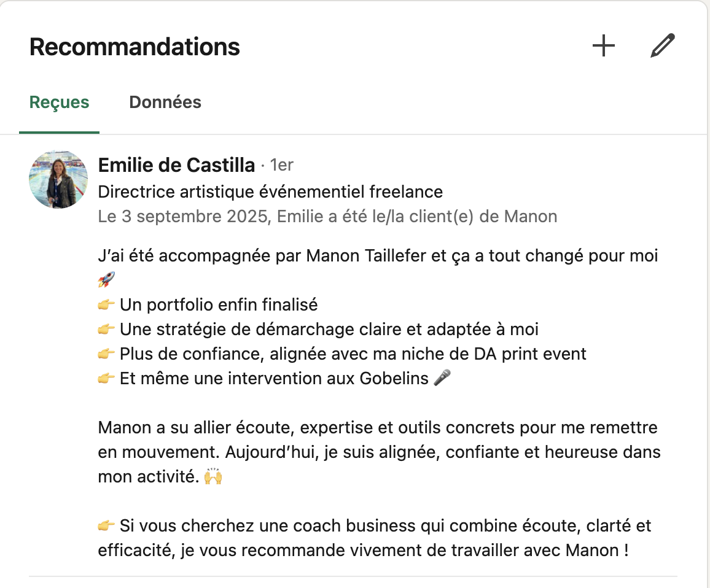Open Emilie de Castilla's profile photo
This screenshot has width=710, height=588.
point(58,179)
